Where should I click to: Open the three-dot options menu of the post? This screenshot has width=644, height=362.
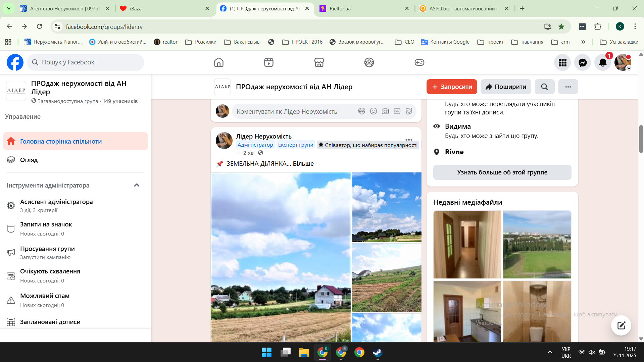408,140
